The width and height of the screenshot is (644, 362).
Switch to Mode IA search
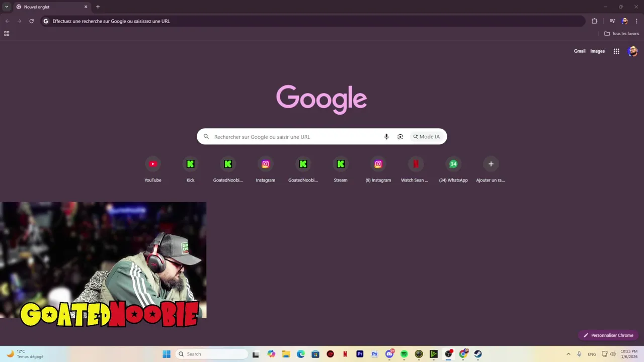click(427, 137)
